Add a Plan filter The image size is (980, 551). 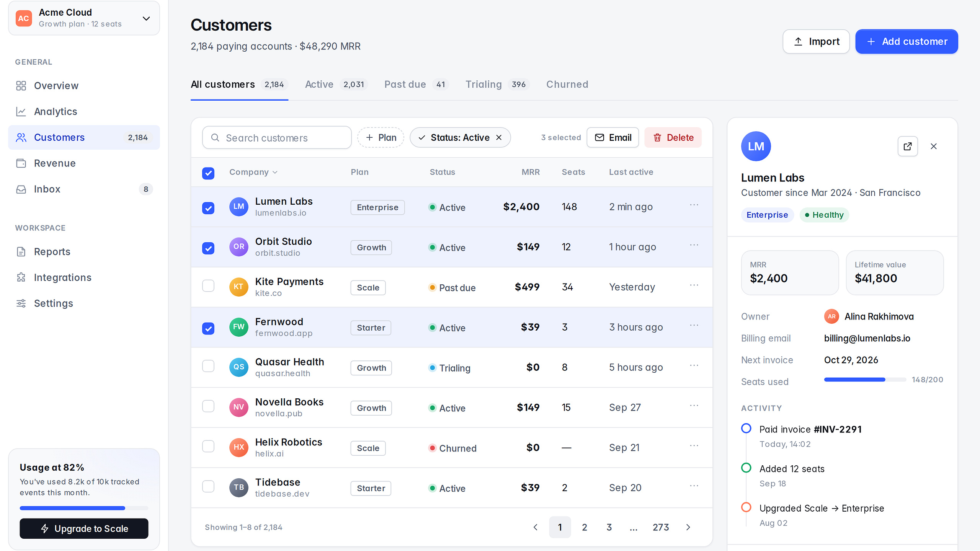point(381,138)
